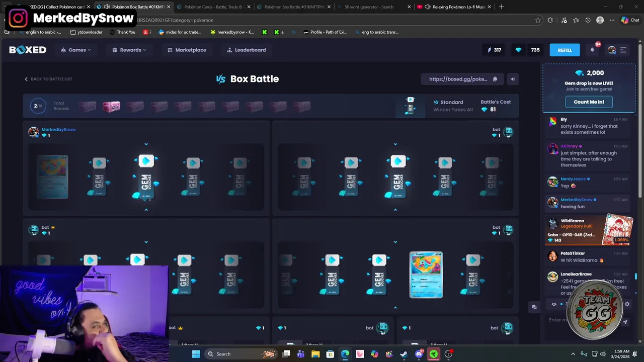Open the Windows Start menu
The width and height of the screenshot is (644, 362).
coord(196,354)
